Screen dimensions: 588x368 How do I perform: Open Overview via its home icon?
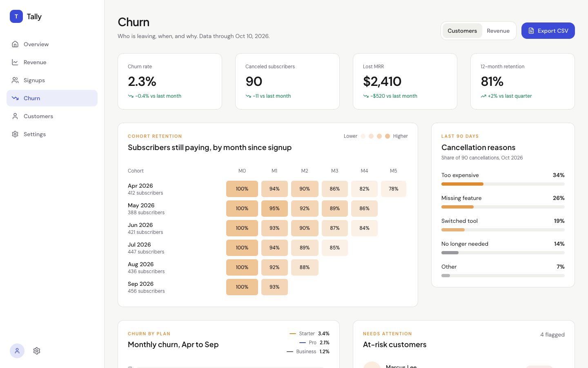pyautogui.click(x=15, y=44)
